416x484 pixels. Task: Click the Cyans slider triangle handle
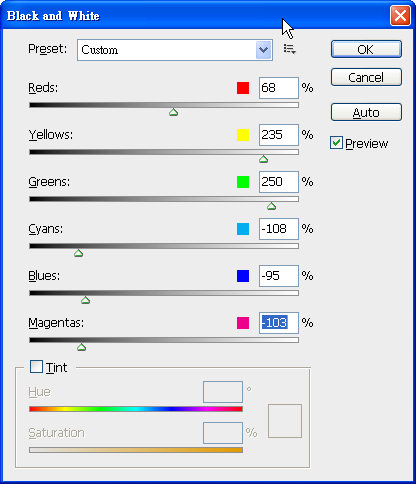tap(78, 253)
